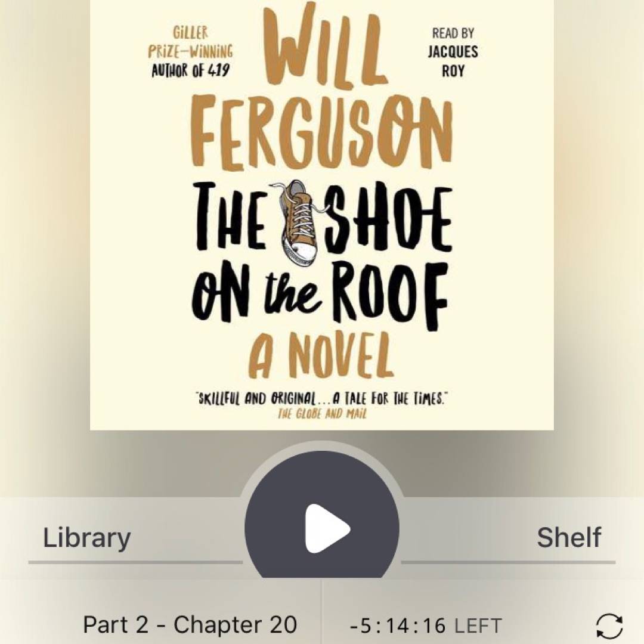Click the white triangle inside play circle
This screenshot has height=644, width=644.
[327, 528]
